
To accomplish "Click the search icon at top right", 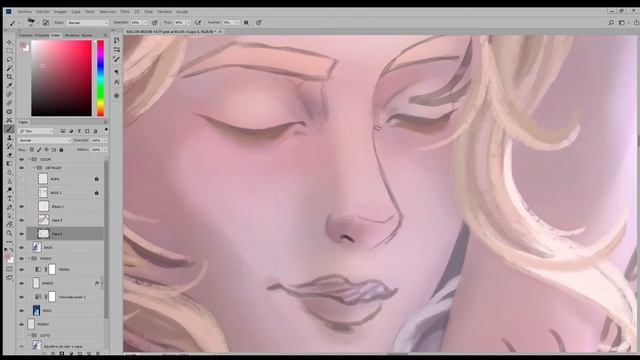I will [x=611, y=23].
